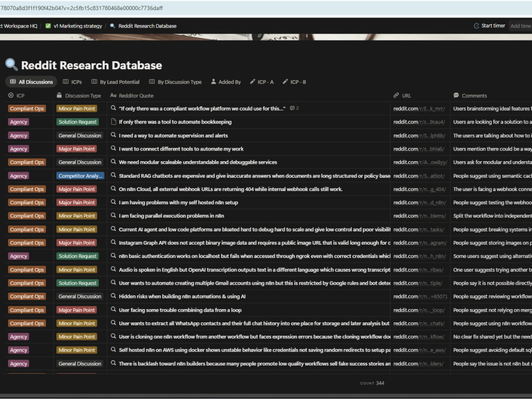Click the Discussion Type column header
The height and width of the screenshot is (399, 532).
(79, 96)
